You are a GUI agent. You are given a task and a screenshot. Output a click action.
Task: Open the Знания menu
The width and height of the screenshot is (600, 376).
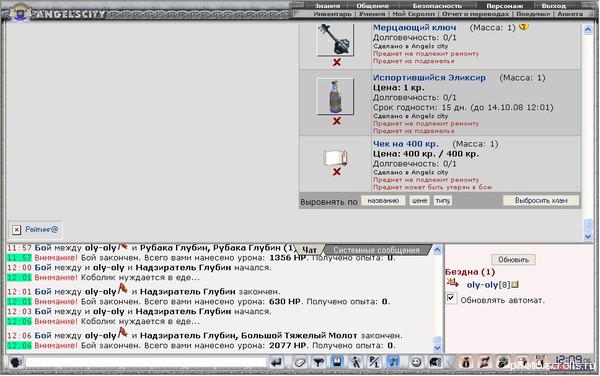click(x=327, y=6)
